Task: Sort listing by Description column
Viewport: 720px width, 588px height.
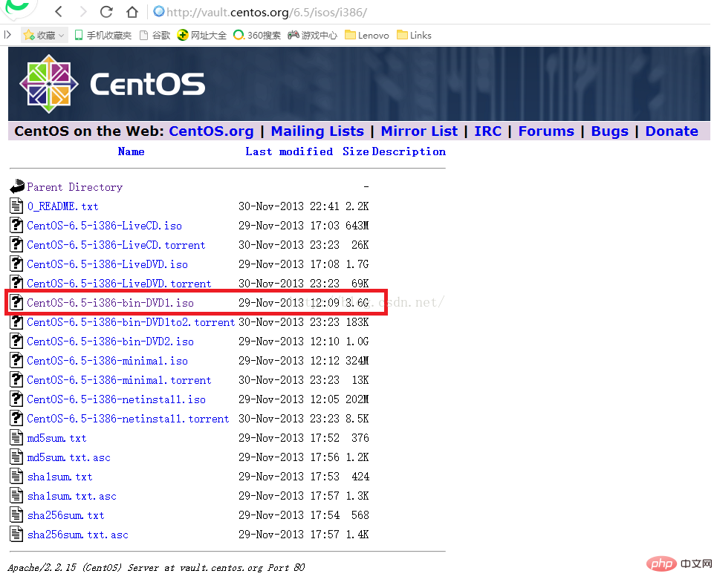Action: tap(409, 151)
